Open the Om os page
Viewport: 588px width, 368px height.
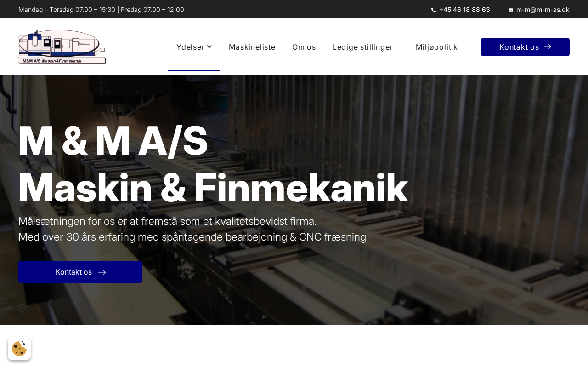(x=304, y=47)
